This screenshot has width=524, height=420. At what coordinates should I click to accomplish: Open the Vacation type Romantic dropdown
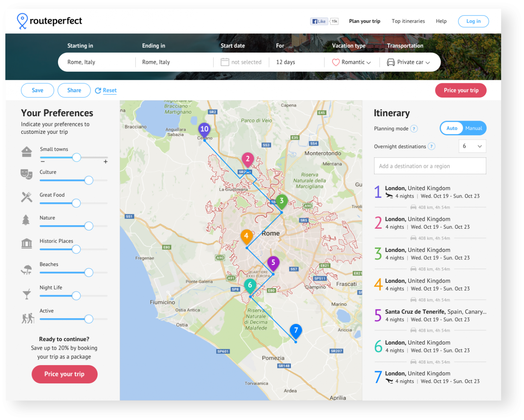(x=352, y=62)
